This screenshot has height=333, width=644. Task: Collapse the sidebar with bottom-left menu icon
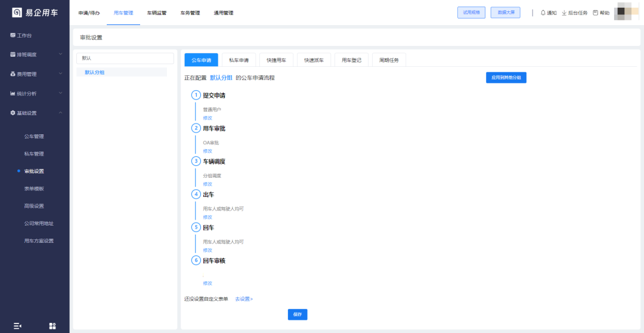(x=17, y=326)
